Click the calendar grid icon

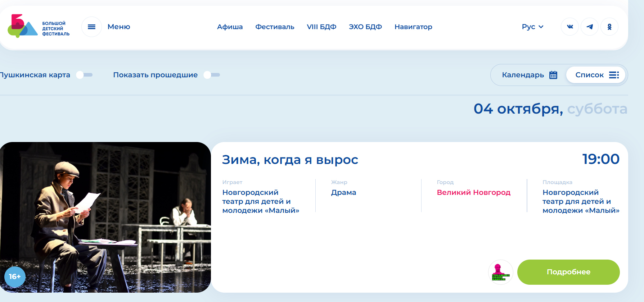point(553,75)
